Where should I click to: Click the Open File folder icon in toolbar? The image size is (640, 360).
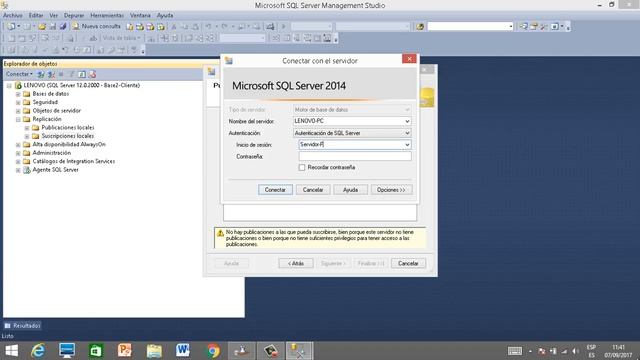tap(42, 27)
